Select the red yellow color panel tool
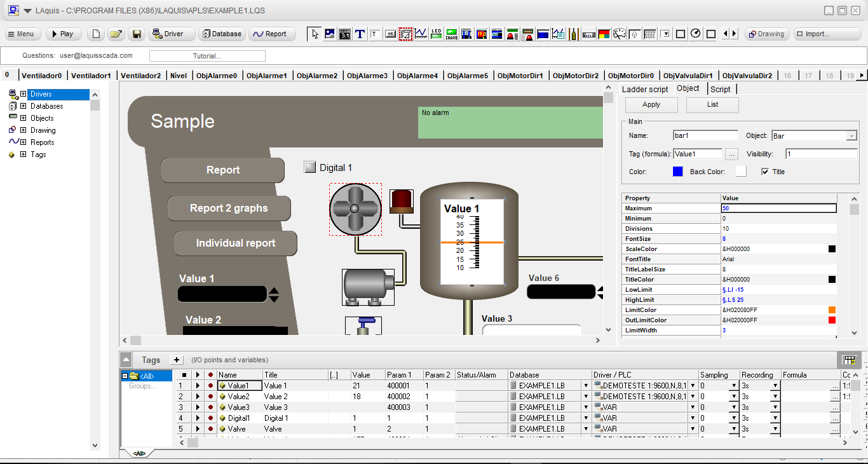This screenshot has height=464, width=868. (x=604, y=34)
